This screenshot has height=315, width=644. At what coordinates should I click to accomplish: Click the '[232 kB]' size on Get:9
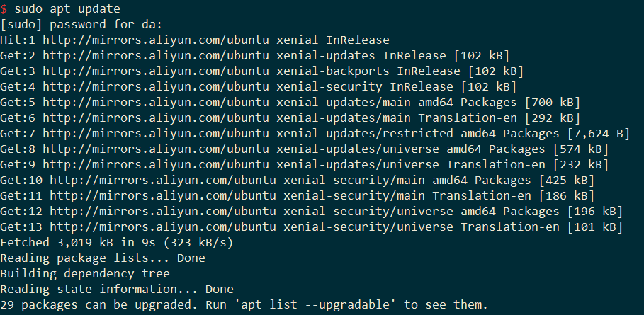pos(580,165)
